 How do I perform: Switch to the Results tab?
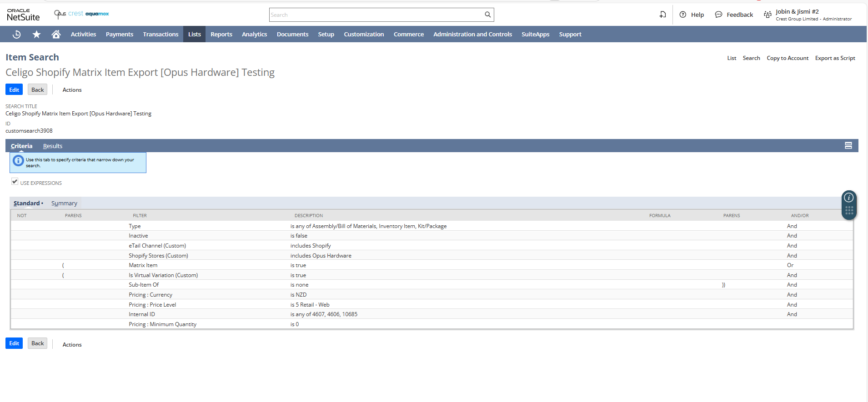pyautogui.click(x=53, y=146)
